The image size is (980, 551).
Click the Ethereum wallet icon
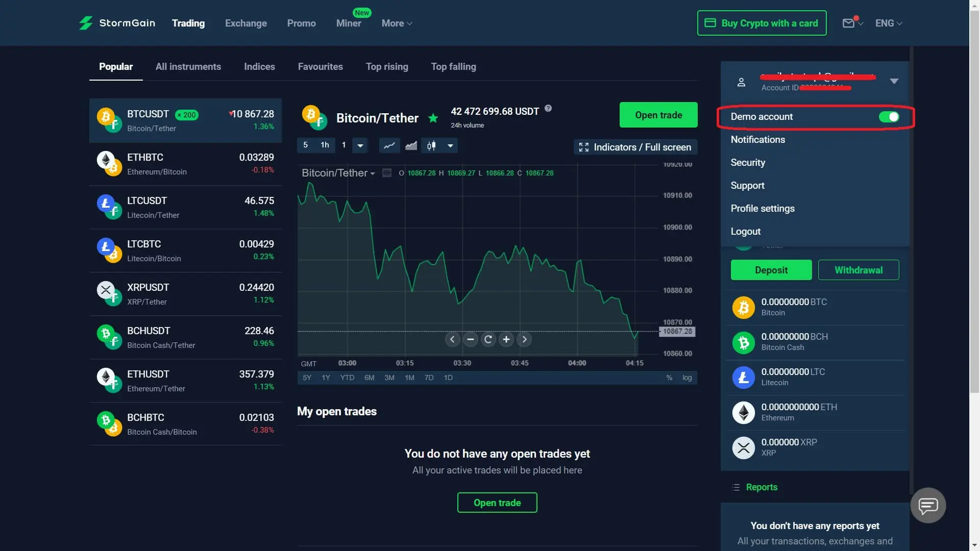[744, 413]
